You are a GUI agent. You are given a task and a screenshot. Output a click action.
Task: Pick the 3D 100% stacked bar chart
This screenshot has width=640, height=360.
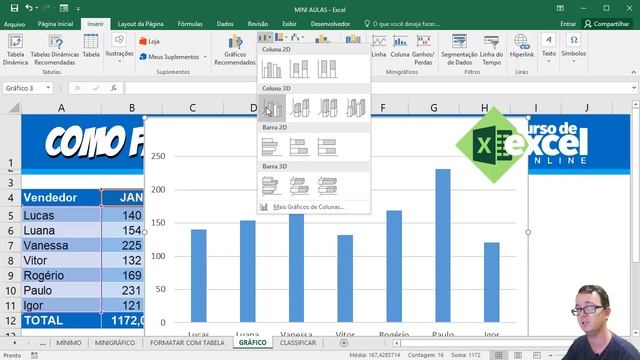327,186
